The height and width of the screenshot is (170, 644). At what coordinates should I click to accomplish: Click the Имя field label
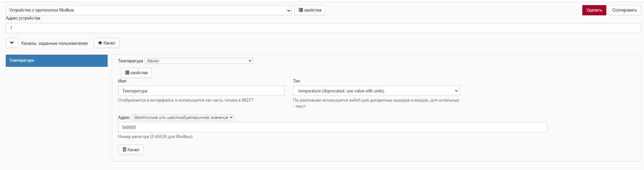[x=122, y=81]
